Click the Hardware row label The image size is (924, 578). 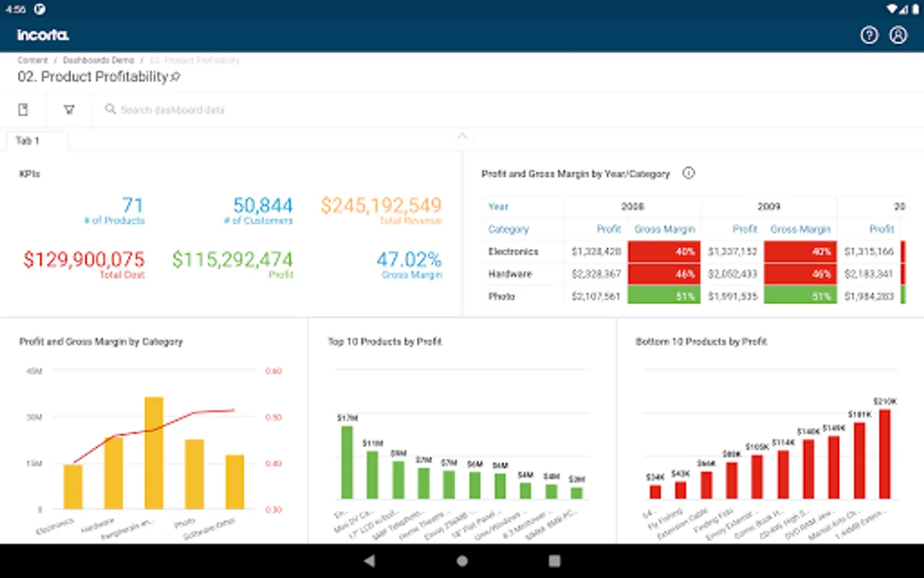point(510,274)
